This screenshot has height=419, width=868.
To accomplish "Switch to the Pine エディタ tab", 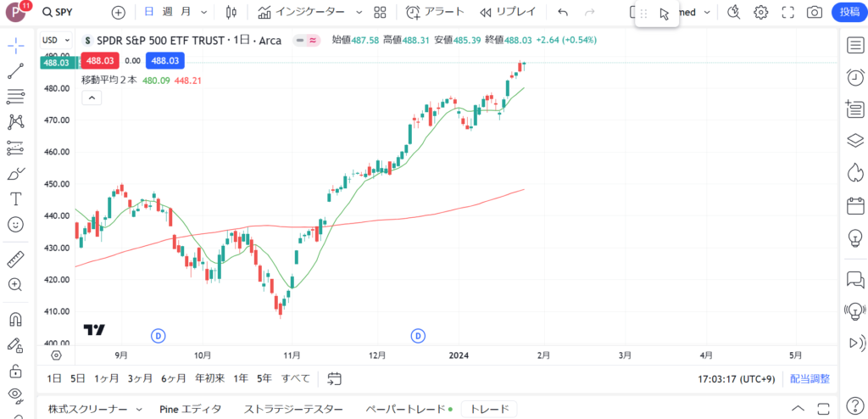I will [x=191, y=409].
